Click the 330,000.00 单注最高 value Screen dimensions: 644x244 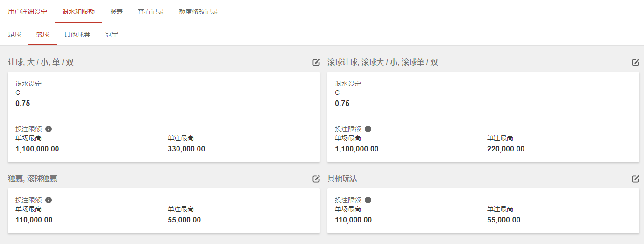[186, 149]
